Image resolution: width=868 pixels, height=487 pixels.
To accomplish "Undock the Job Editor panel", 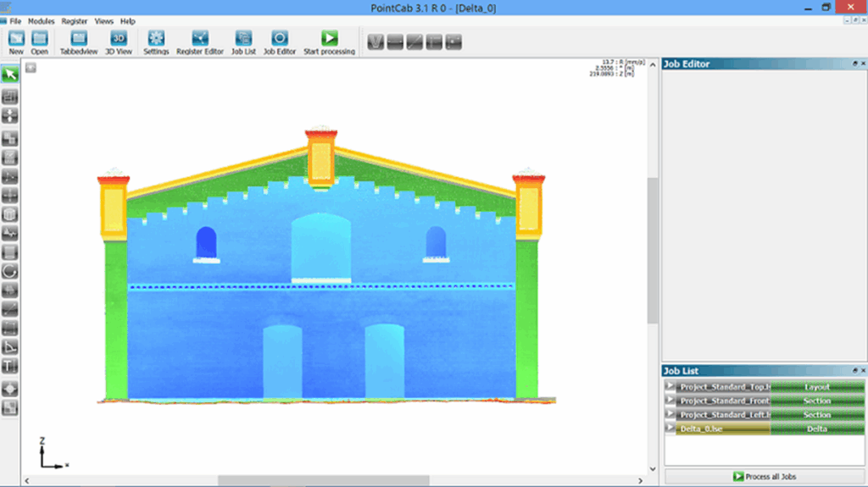I will pyautogui.click(x=854, y=64).
